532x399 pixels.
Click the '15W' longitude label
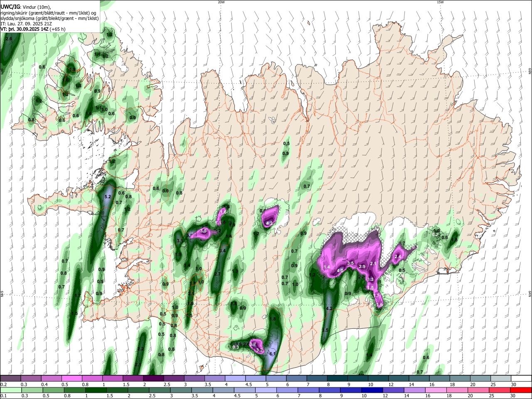point(440,2)
